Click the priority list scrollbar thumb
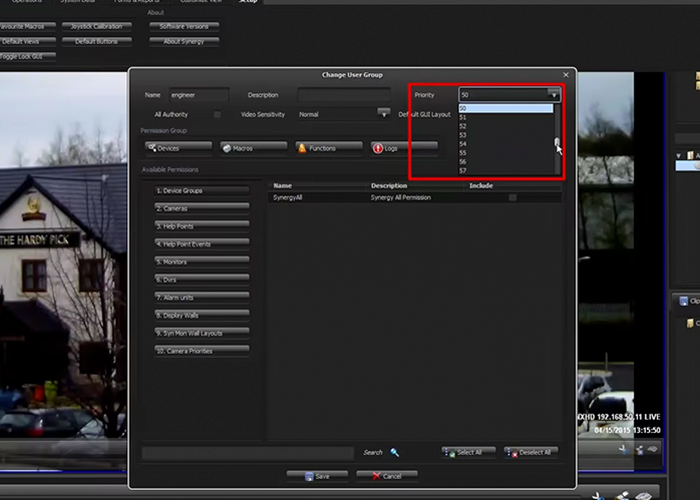 (x=557, y=142)
